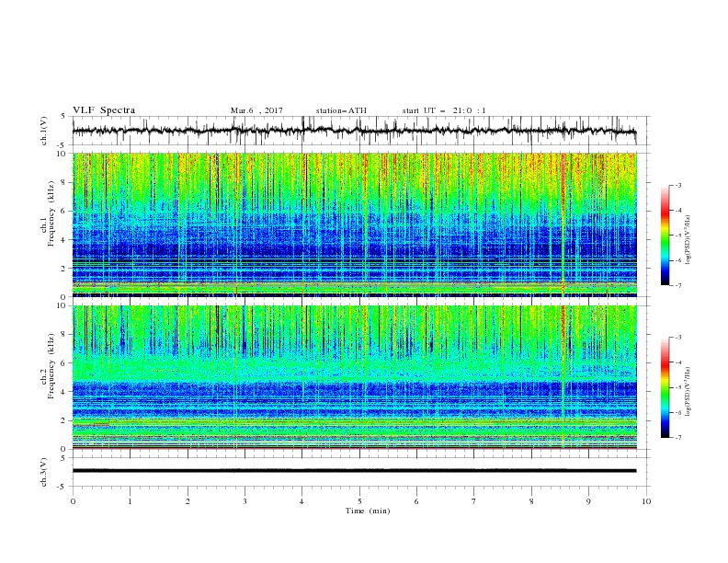Click time axis tick label "10"

click(646, 501)
